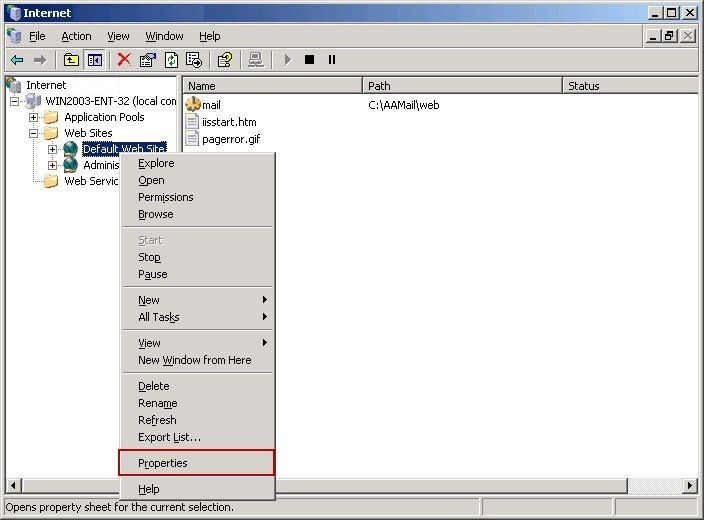Sort by the Path column header
This screenshot has width=704, height=520.
pyautogui.click(x=462, y=85)
